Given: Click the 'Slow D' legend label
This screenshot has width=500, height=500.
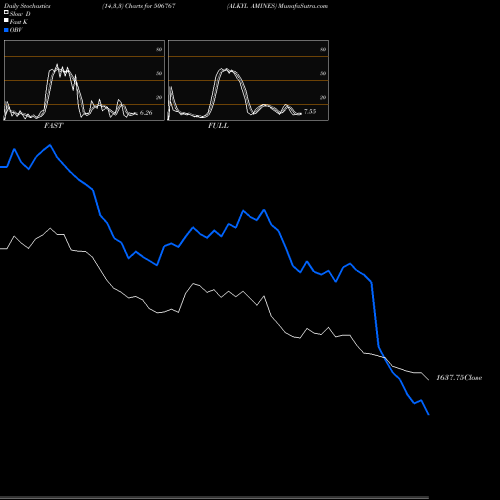Looking at the screenshot, I should point(20,14).
